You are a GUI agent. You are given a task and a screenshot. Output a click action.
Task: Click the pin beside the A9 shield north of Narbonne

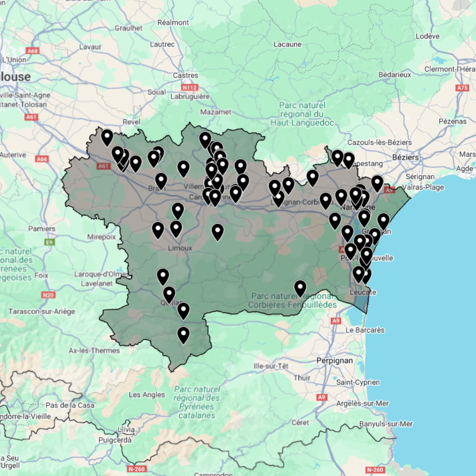[x=377, y=183]
